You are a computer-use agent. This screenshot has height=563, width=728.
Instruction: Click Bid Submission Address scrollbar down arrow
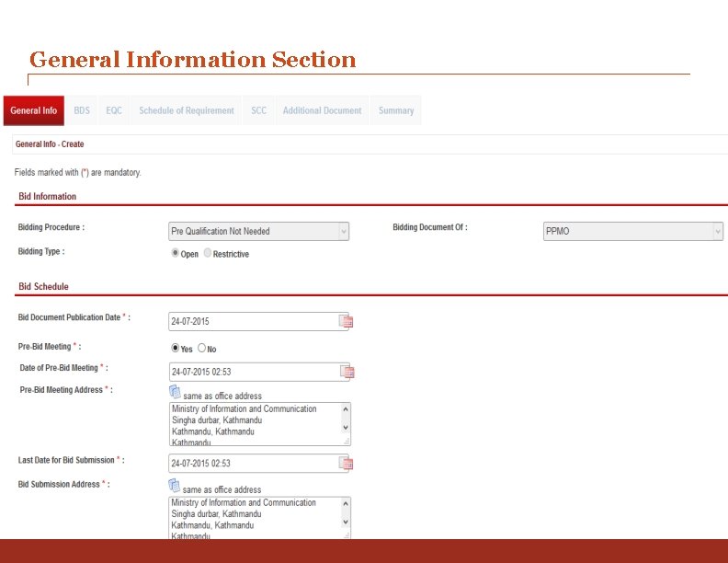pos(346,523)
